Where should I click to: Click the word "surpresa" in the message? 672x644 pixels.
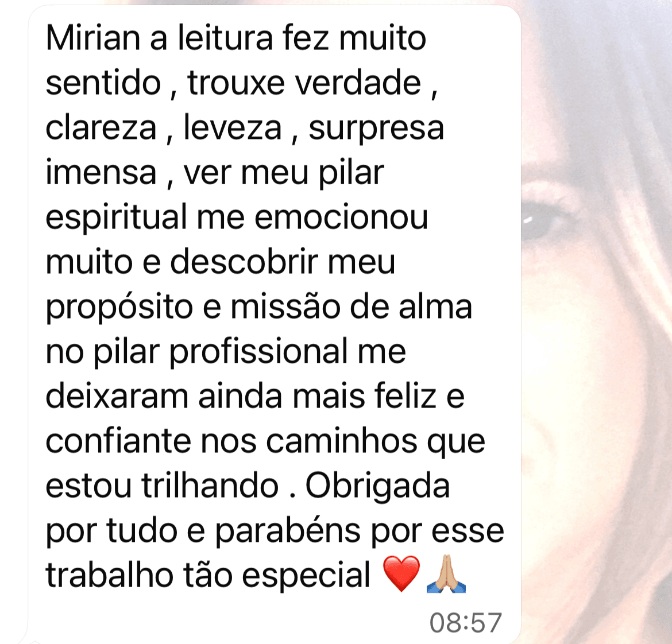376,129
